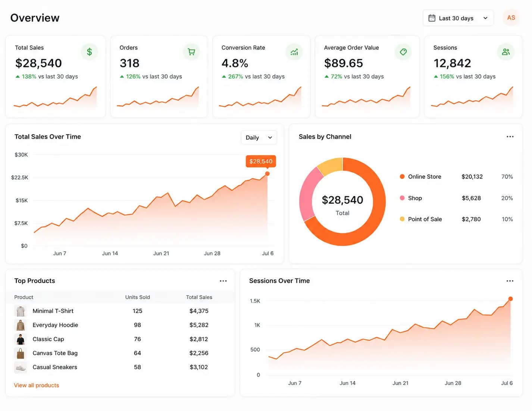Click the Point of Sale yellow legend dot
This screenshot has width=532, height=411.
[402, 219]
